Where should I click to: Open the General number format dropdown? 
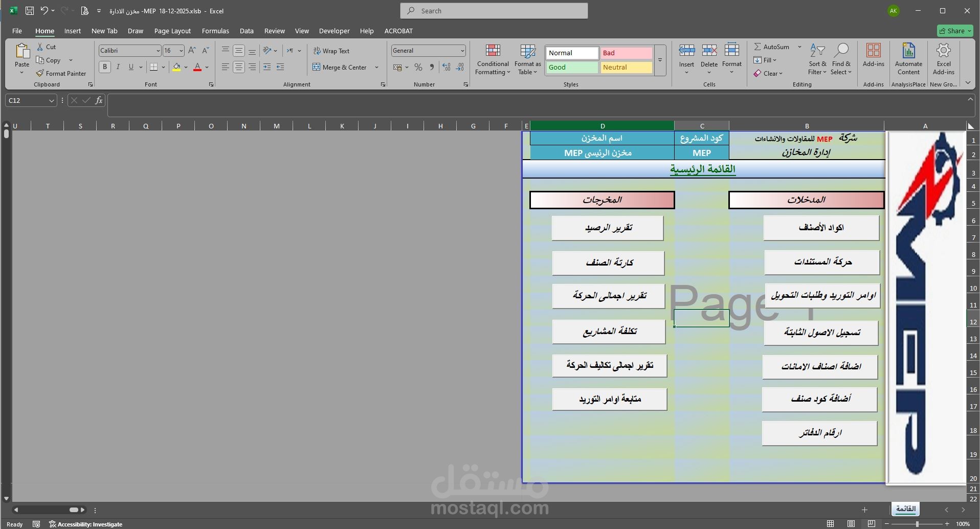click(462, 51)
